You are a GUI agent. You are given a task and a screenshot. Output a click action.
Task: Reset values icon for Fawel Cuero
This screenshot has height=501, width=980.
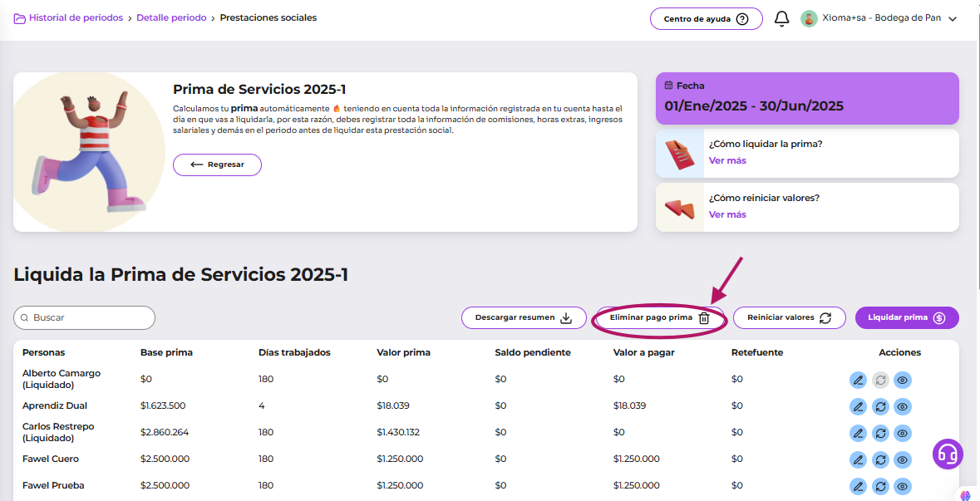(x=880, y=459)
